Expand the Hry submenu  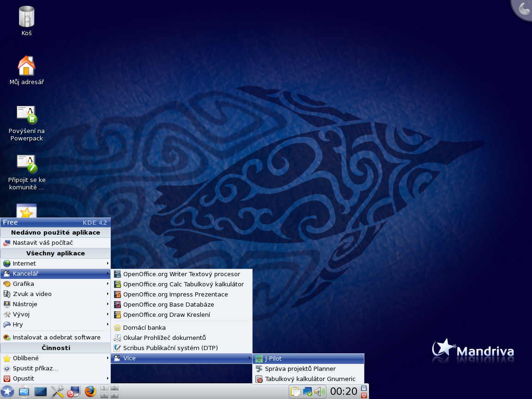coord(55,324)
